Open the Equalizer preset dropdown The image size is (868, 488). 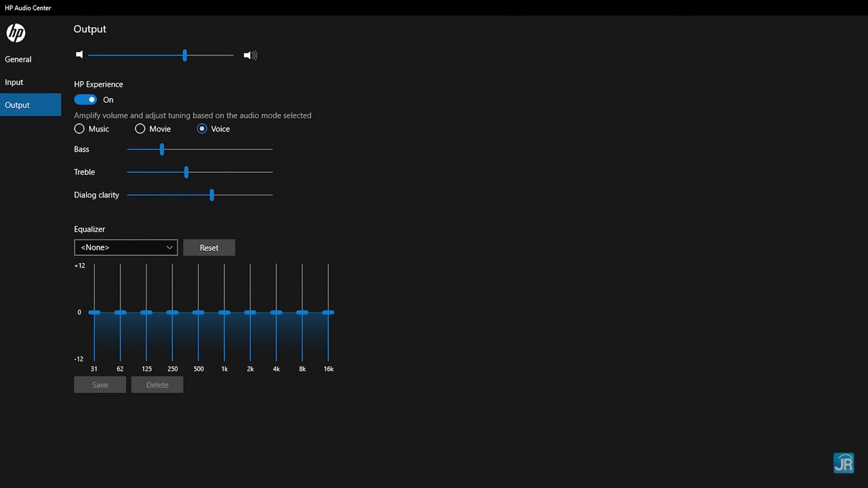click(x=125, y=247)
